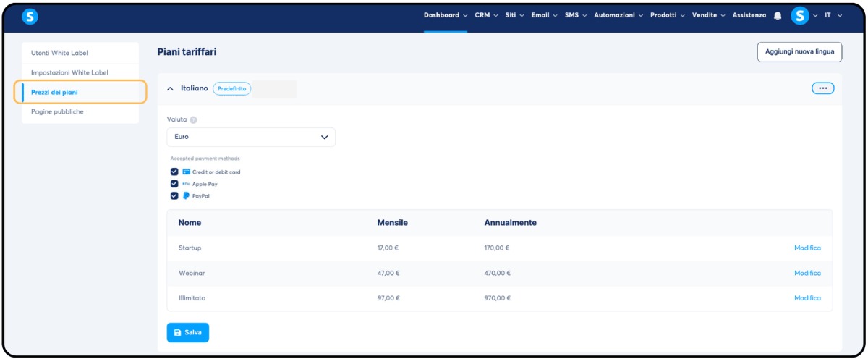Screen dimensions: 868x359
Task: Open the Siti menu
Action: tap(516, 15)
